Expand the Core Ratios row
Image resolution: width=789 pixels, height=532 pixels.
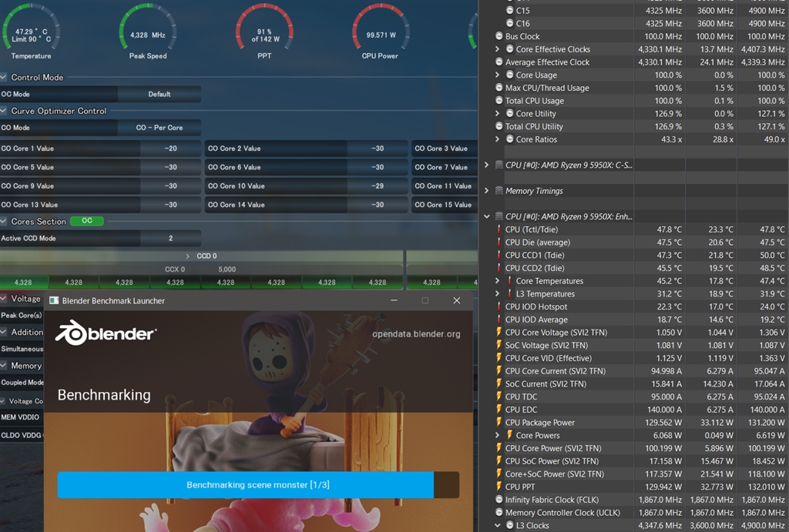click(497, 139)
